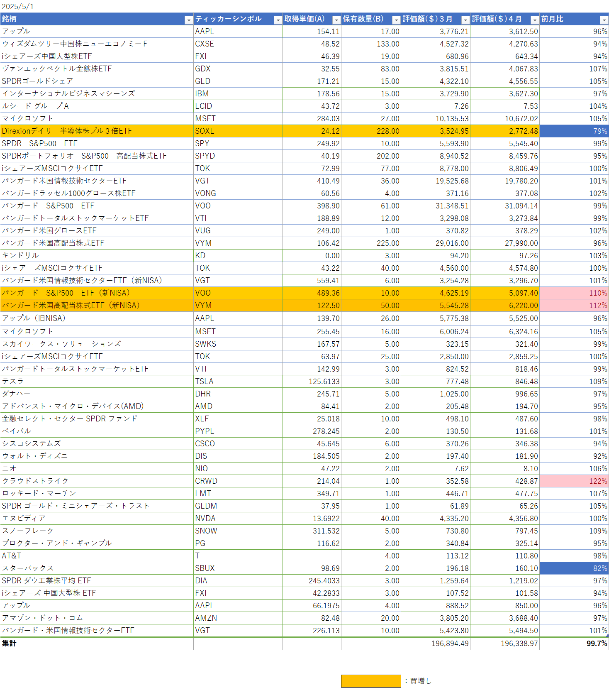Select the name cell AT&T

[97, 556]
